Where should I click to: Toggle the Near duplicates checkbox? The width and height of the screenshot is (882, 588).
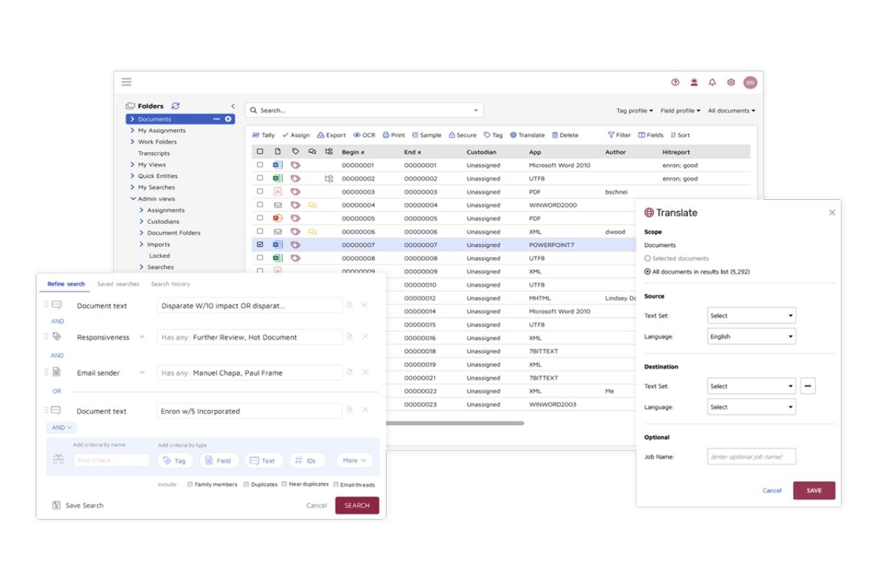tap(284, 484)
